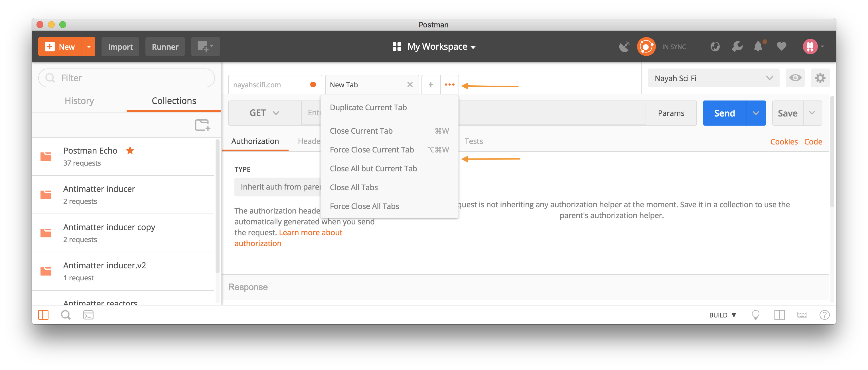
Task: Add a new request tab with plus
Action: tap(431, 85)
